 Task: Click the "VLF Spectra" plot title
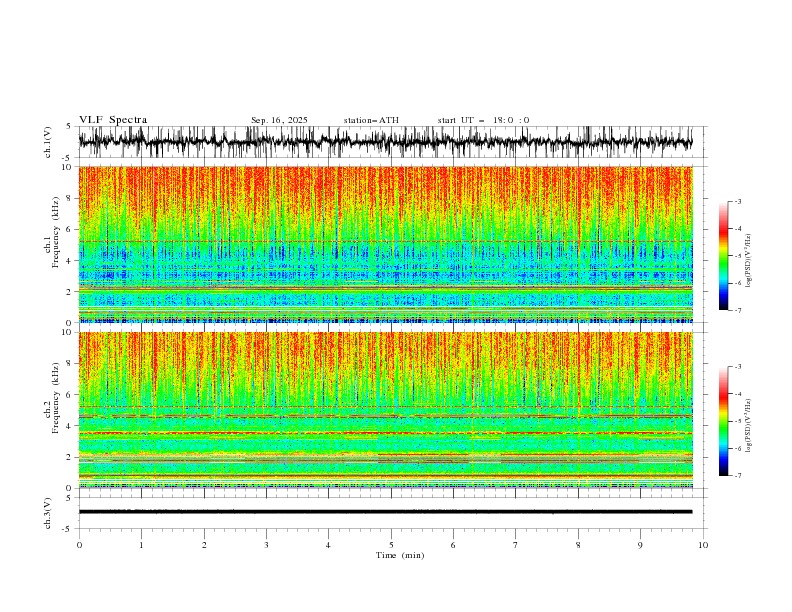(113, 120)
